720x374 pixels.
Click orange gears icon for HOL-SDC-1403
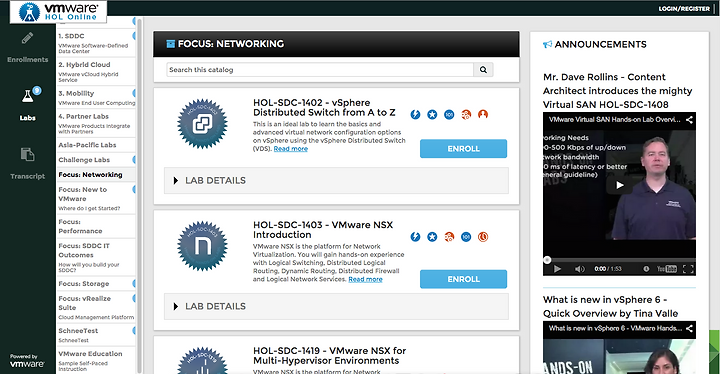pyautogui.click(x=449, y=237)
